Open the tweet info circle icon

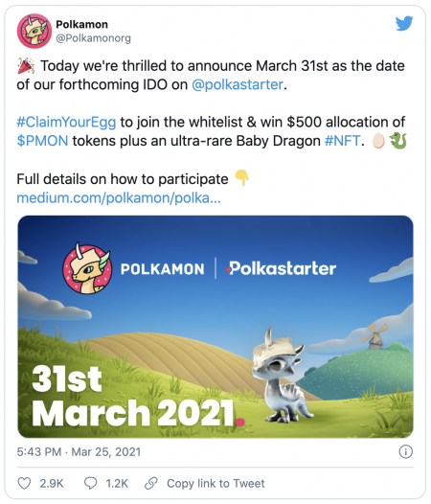click(405, 451)
